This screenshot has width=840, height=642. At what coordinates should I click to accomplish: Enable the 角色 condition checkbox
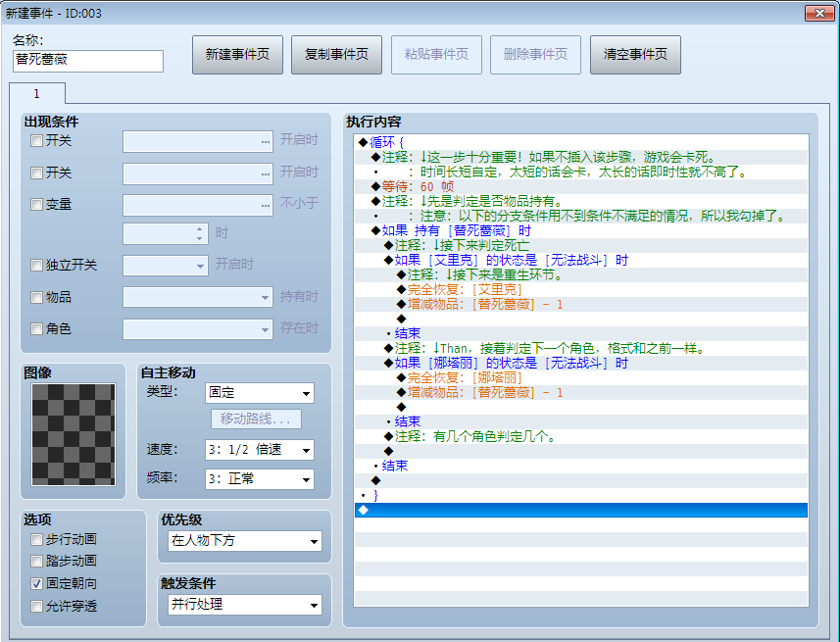click(x=36, y=329)
